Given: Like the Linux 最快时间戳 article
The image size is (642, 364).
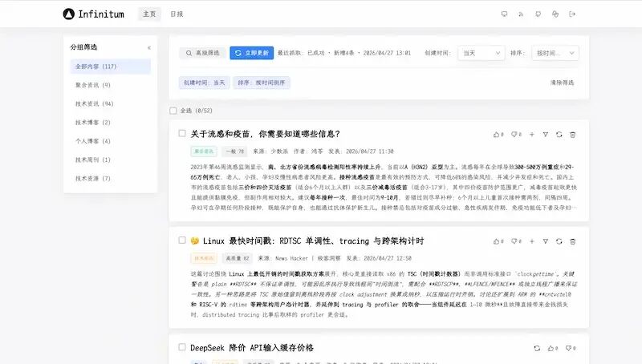Looking at the screenshot, I should 498,241.
